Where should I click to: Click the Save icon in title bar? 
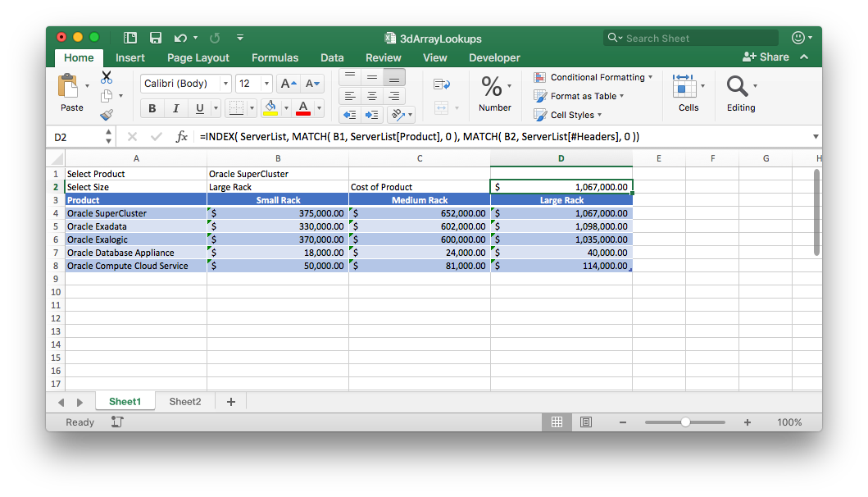tap(156, 38)
